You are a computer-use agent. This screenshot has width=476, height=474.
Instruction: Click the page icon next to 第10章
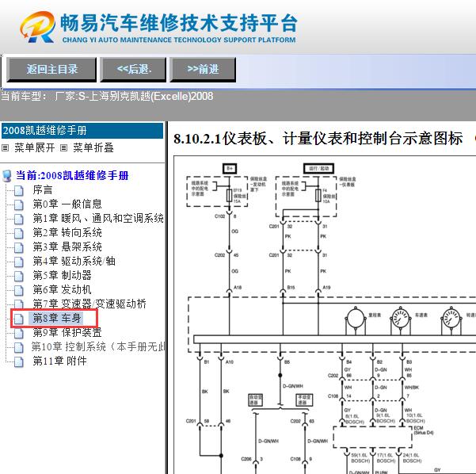click(19, 348)
